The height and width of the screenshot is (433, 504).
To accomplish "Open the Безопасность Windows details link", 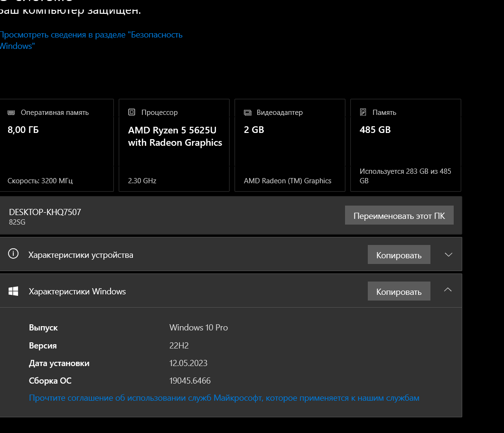I will point(91,40).
